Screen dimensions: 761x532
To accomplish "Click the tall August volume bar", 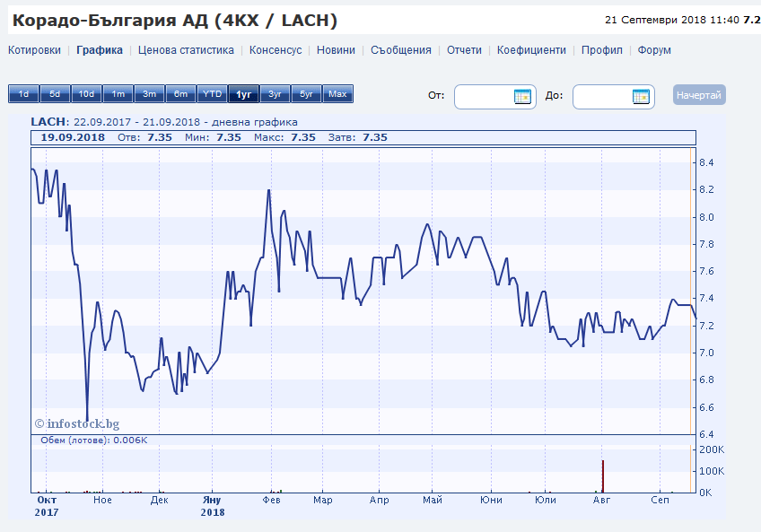I will tap(603, 476).
